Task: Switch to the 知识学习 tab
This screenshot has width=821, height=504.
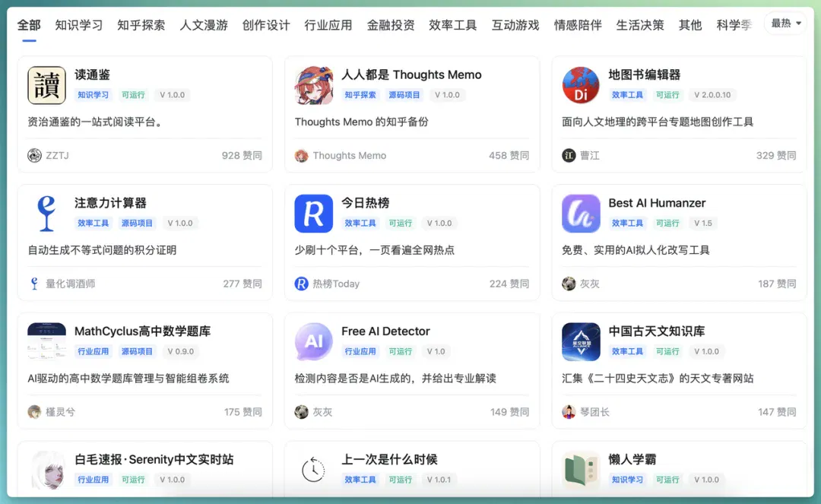Action: (79, 25)
